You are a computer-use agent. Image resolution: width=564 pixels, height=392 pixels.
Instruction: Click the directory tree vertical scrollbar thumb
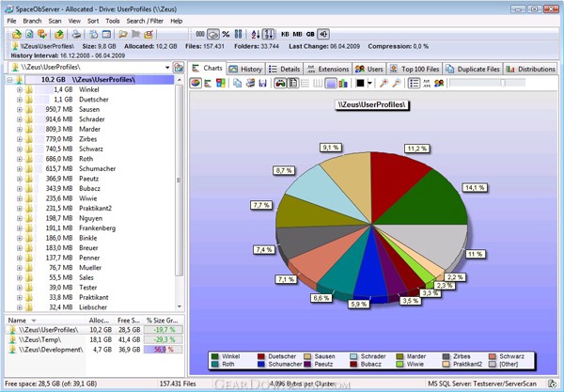click(180, 180)
